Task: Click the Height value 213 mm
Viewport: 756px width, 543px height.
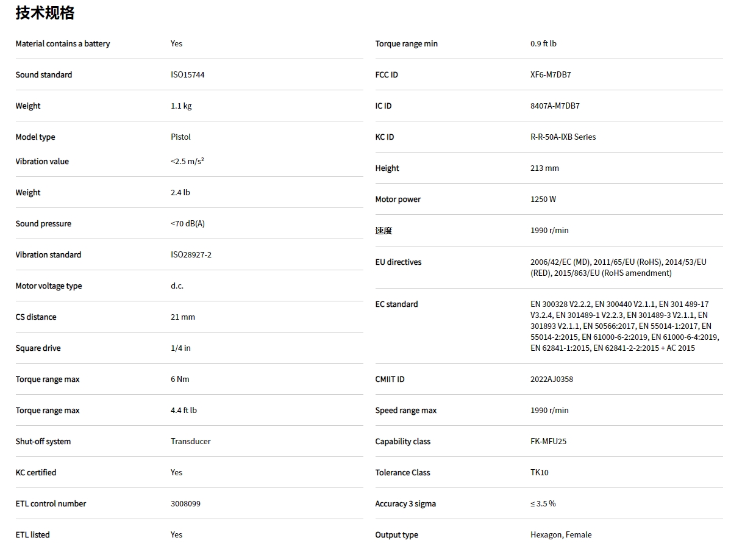Action: click(544, 168)
